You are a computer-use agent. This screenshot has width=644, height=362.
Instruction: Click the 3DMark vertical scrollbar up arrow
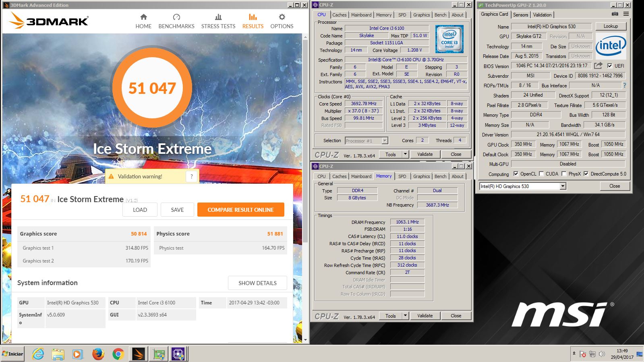tap(305, 36)
